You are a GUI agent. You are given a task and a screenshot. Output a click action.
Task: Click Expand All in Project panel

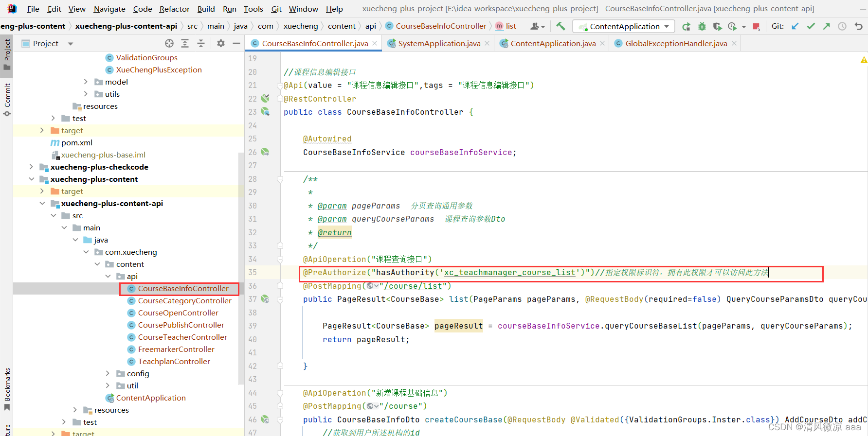click(185, 43)
